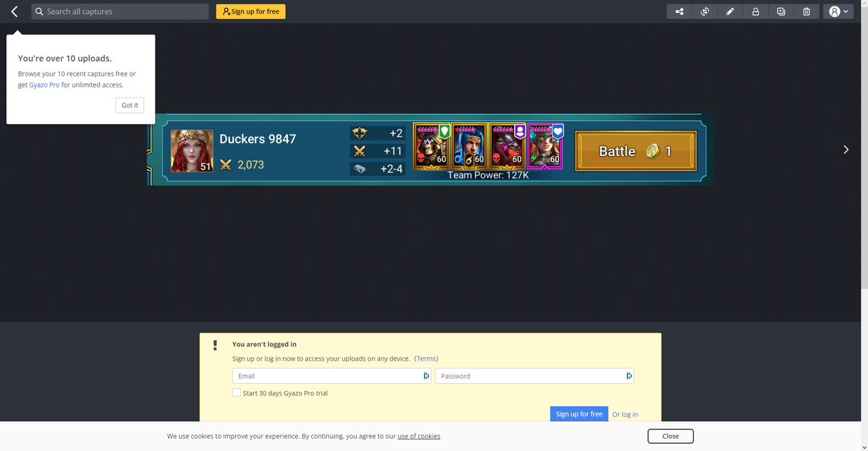Click password manager icon in Email field
This screenshot has width=868, height=451.
pos(426,376)
